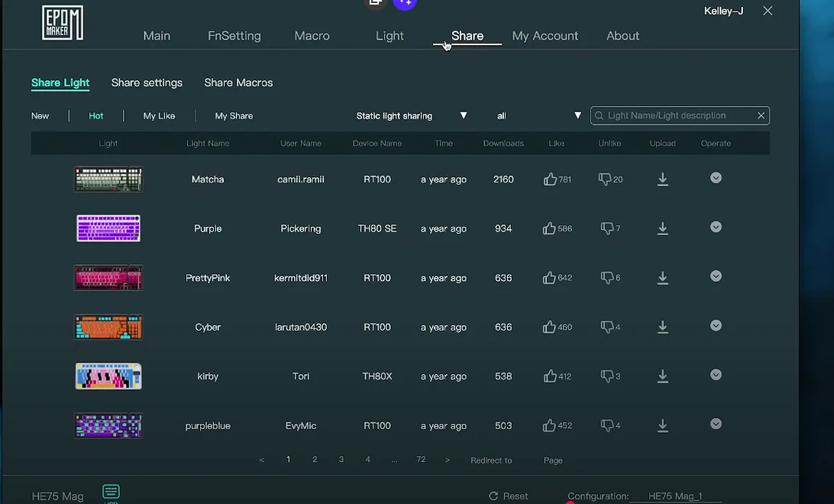Screen dimensions: 834x504
Task: Dislike the Matcha light profile
Action: click(605, 179)
